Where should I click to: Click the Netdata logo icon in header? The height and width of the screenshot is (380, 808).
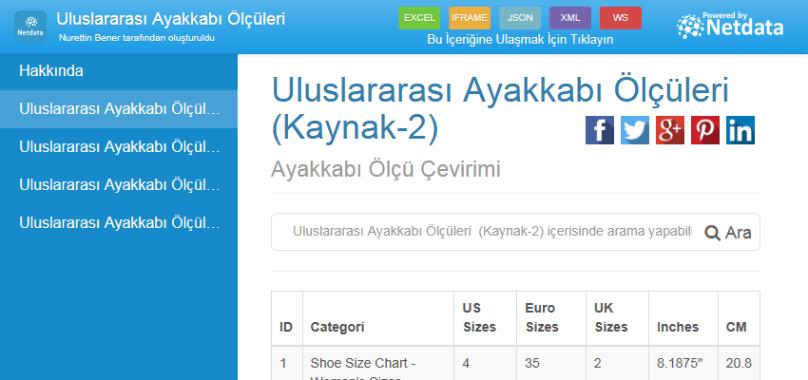30,27
